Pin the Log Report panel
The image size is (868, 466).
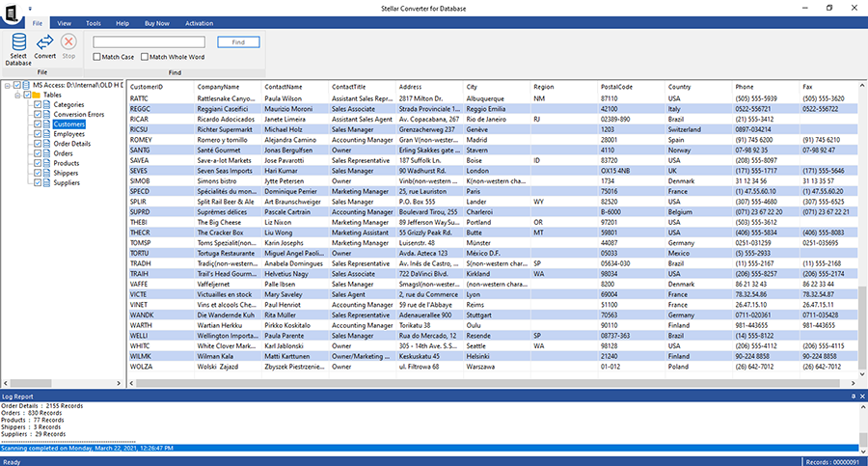854,397
